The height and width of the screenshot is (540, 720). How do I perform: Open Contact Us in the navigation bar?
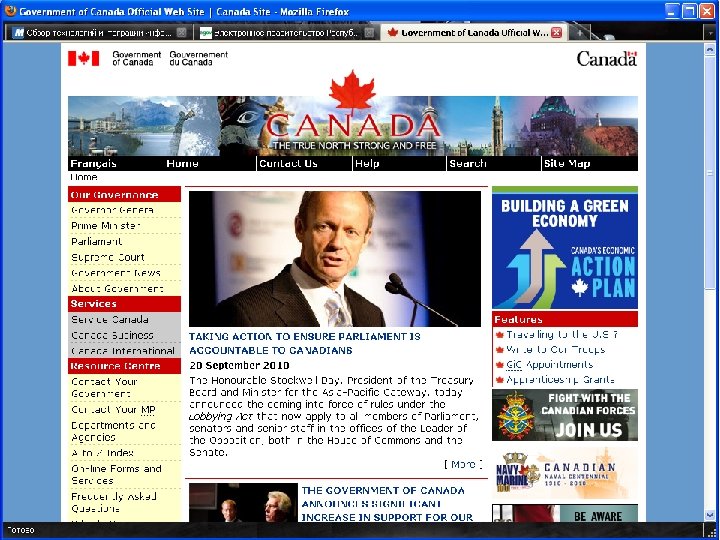click(288, 163)
